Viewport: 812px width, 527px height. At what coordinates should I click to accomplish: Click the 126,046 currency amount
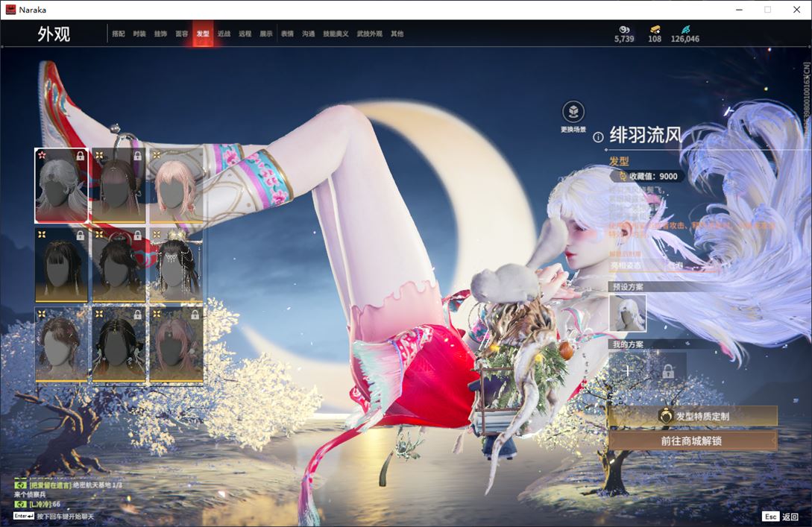(x=685, y=39)
